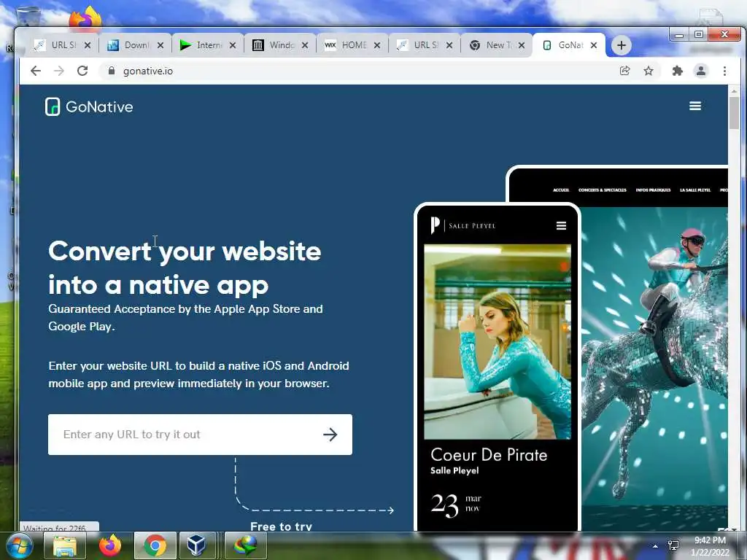Screen dimensions: 747x560
Task: Click 'LA SALLE PLEYEL' nav link
Action: (694, 190)
